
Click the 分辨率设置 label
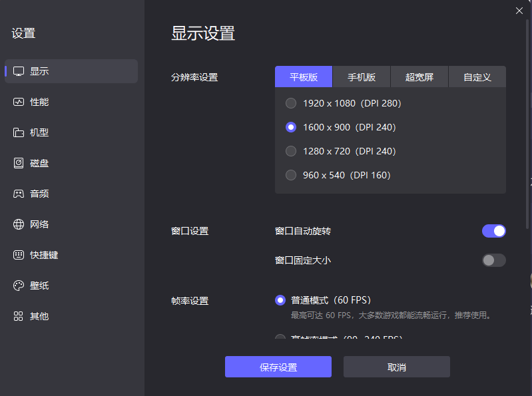[x=194, y=77]
